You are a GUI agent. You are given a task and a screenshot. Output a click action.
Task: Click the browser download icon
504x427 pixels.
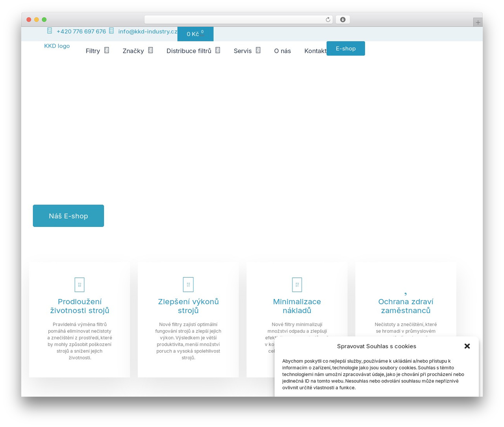343,20
